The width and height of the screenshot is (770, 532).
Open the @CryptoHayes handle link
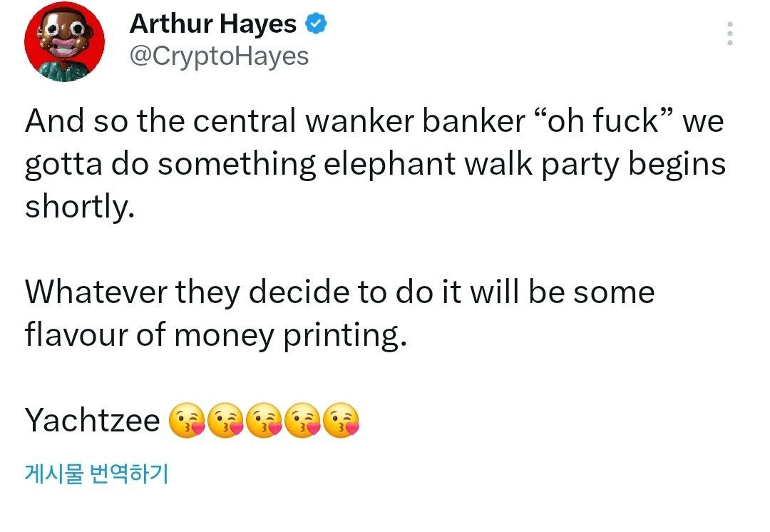[219, 56]
